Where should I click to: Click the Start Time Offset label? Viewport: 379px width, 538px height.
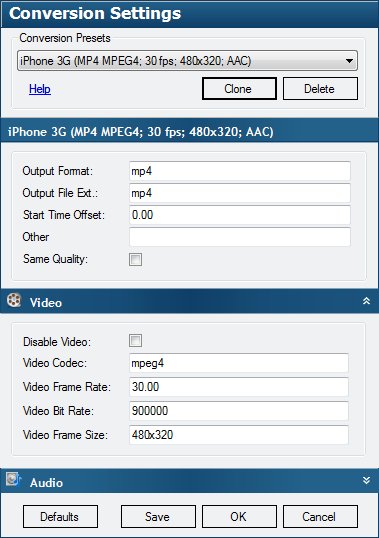[64, 215]
